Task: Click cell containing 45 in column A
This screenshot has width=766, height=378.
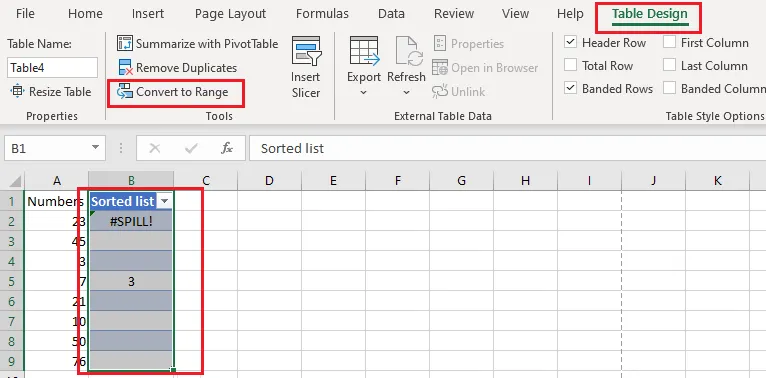Action: pos(57,241)
